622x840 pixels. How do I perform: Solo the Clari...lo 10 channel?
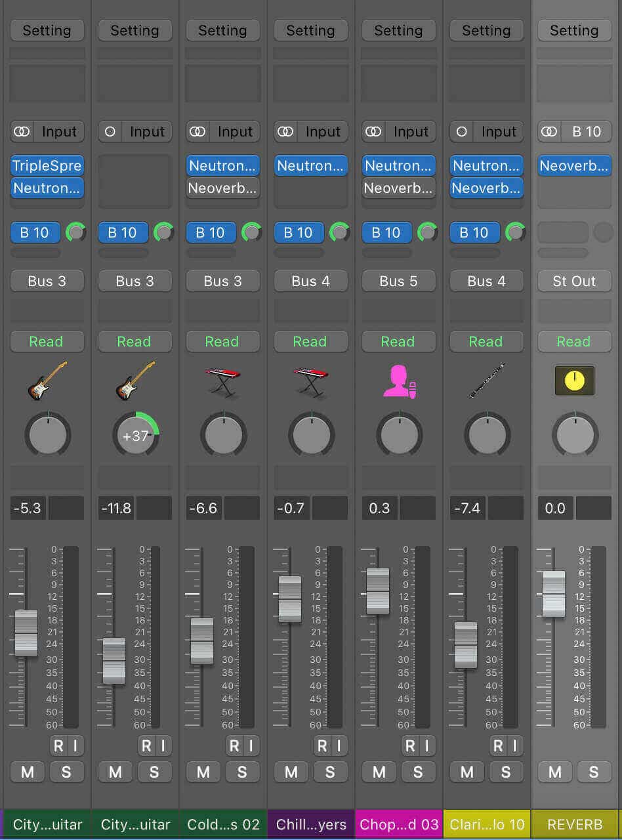coord(506,772)
